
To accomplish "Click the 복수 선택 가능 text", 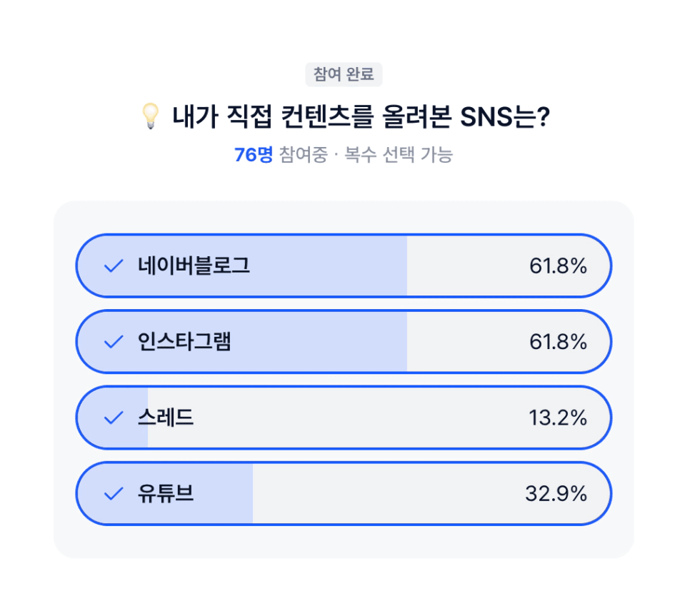I will pos(399,155).
